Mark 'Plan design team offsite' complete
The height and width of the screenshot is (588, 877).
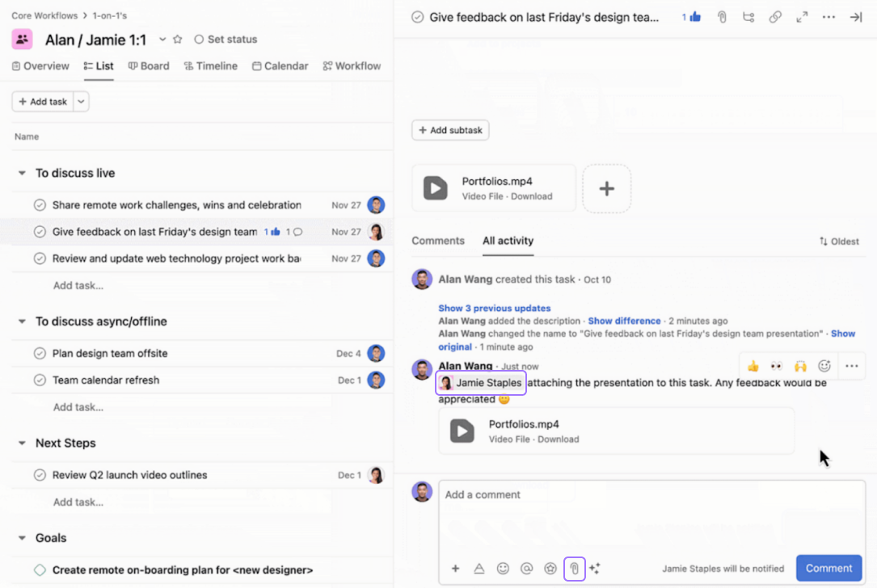point(40,354)
